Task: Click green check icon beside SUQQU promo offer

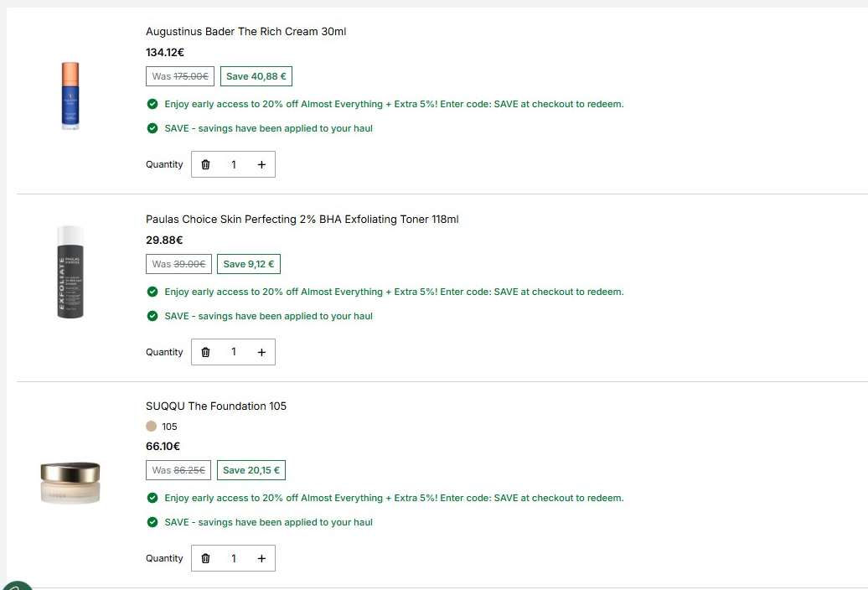Action: (x=152, y=498)
